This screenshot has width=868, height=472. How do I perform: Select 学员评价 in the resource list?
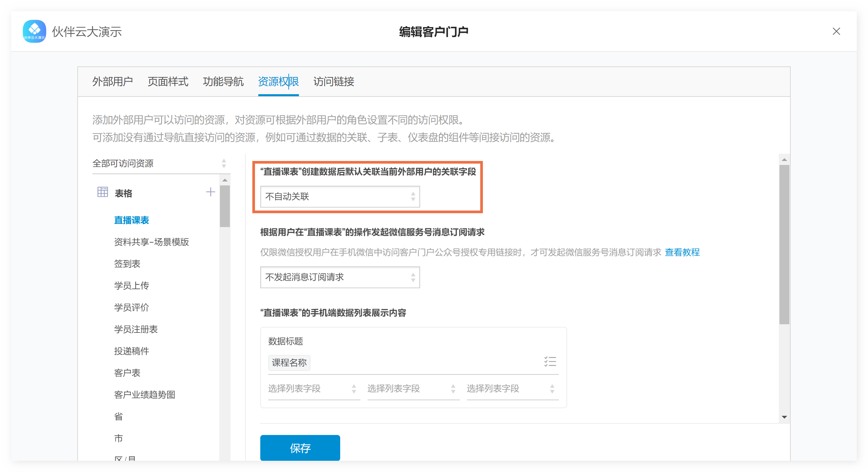[131, 307]
